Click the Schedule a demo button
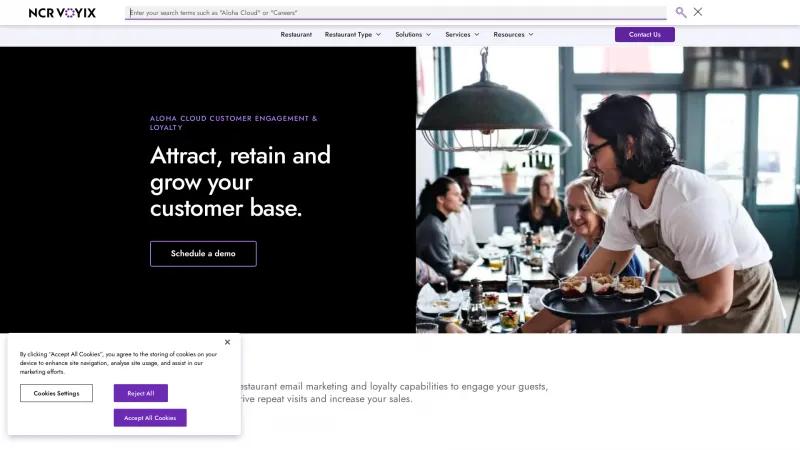 (x=203, y=254)
